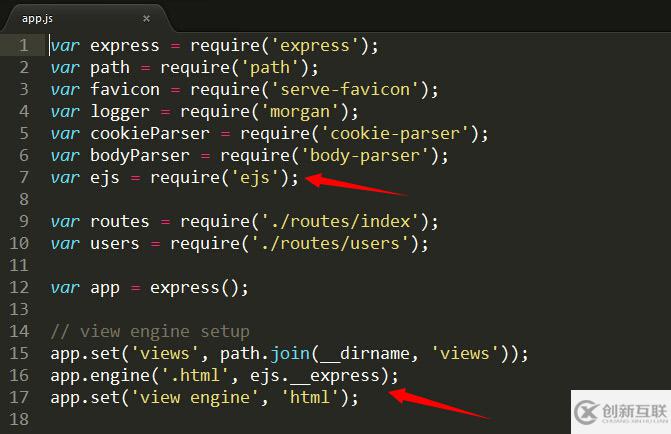
Task: Click line number 2 in gutter
Action: pos(24,67)
